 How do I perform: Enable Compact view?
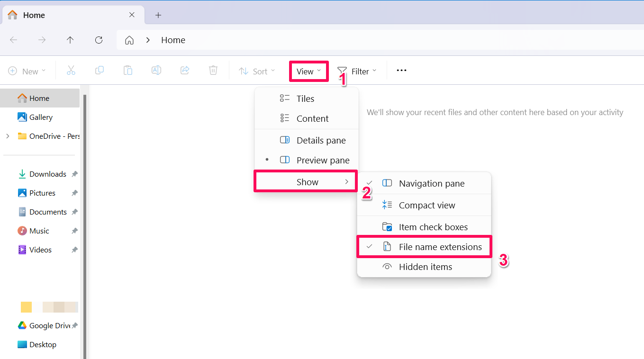point(424,205)
